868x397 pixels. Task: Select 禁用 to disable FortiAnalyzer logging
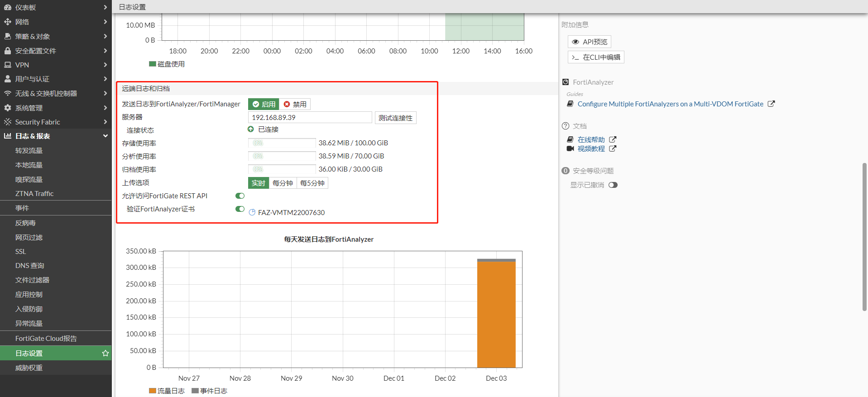coord(295,104)
